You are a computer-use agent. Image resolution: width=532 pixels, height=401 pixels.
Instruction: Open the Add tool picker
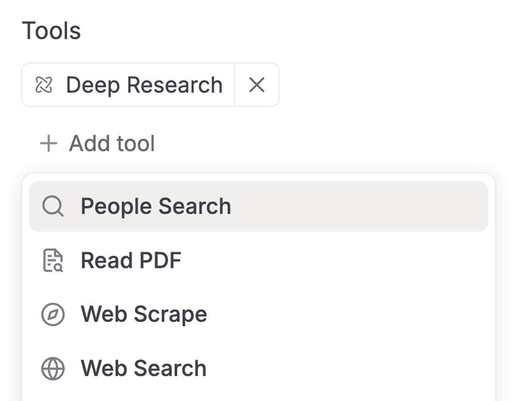97,143
